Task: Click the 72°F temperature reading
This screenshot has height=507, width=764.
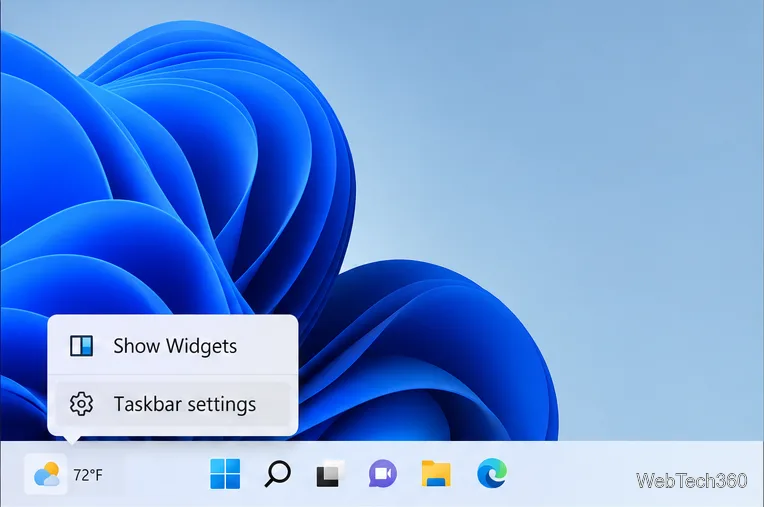Action: point(88,475)
